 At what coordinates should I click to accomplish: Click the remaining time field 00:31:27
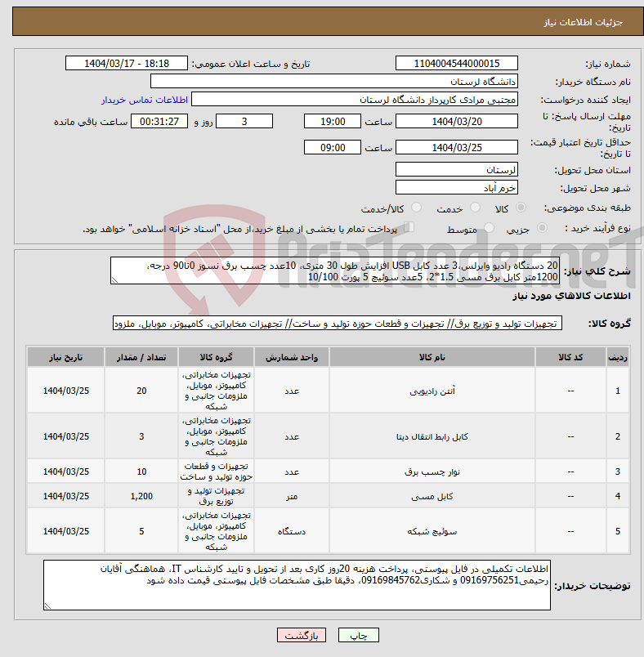[x=159, y=122]
